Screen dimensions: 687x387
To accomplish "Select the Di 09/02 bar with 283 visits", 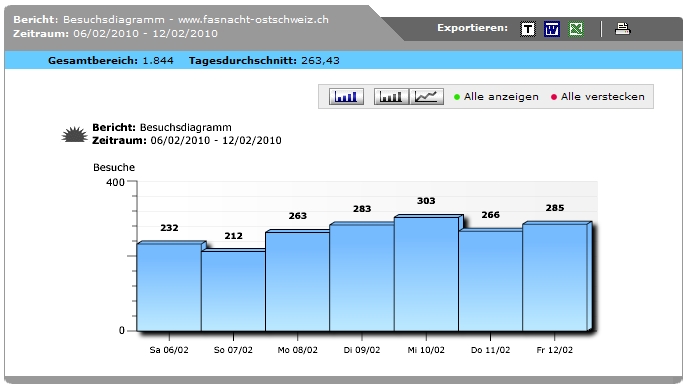I will pyautogui.click(x=362, y=277).
